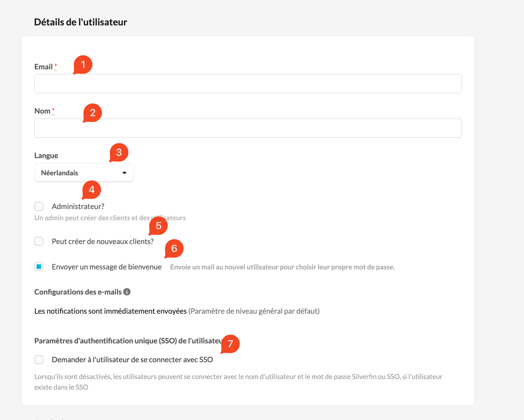Check 'Peut créer de nouveaux clients' box
This screenshot has width=524, height=420.
coord(39,241)
